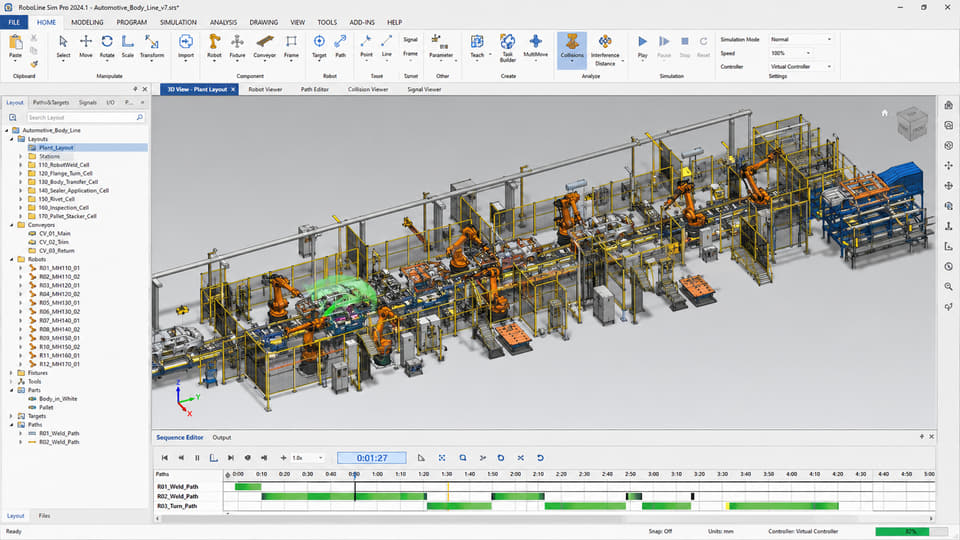Viewport: 960px width, 540px height.
Task: Click the Teach icon
Action: (477, 42)
